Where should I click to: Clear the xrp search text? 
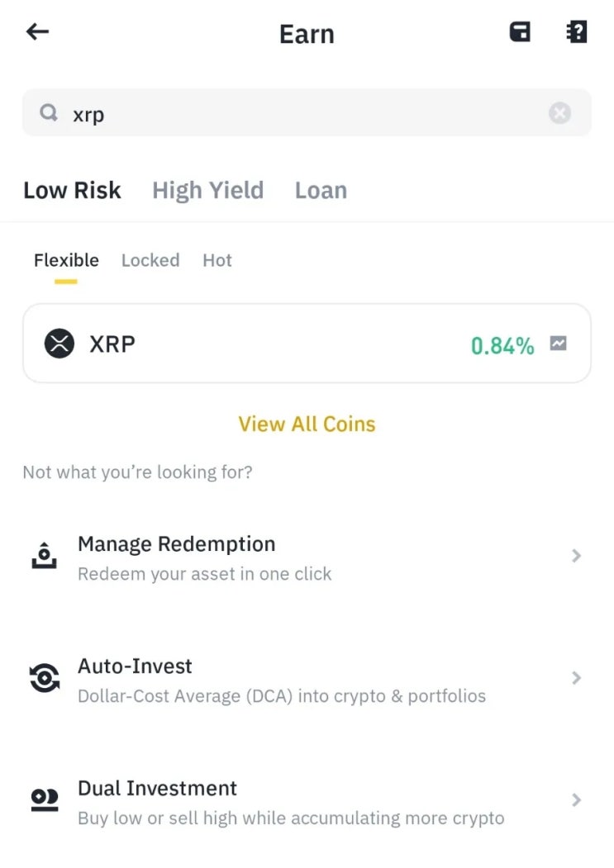[x=559, y=113]
